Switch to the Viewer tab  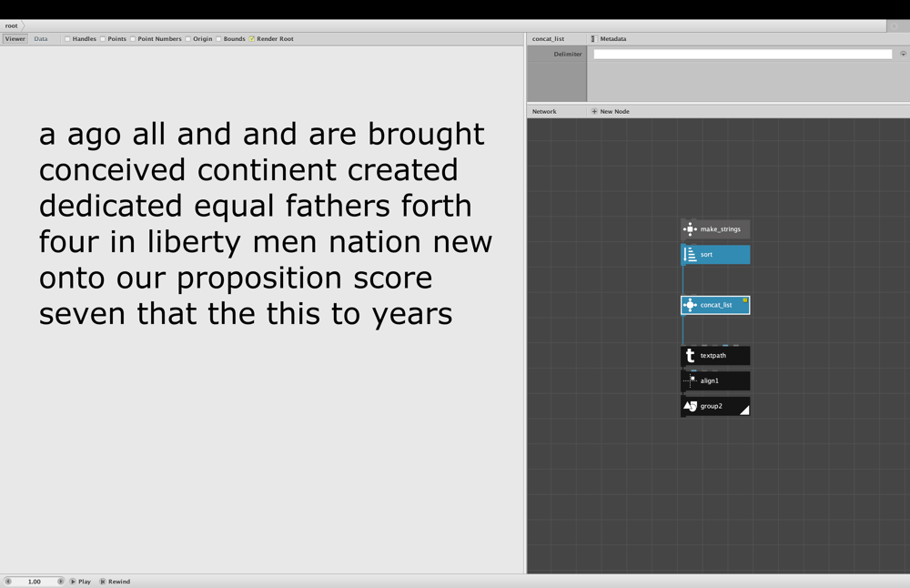click(15, 39)
